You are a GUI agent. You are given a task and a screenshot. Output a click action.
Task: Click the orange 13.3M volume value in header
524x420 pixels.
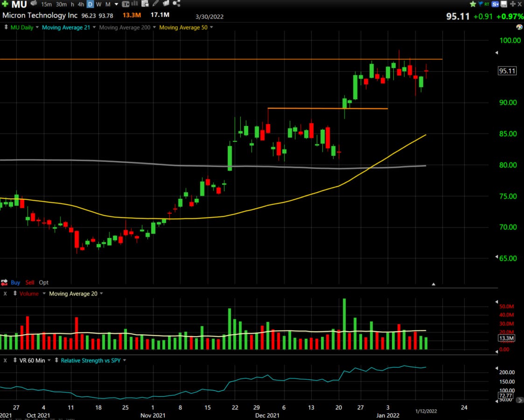[132, 15]
